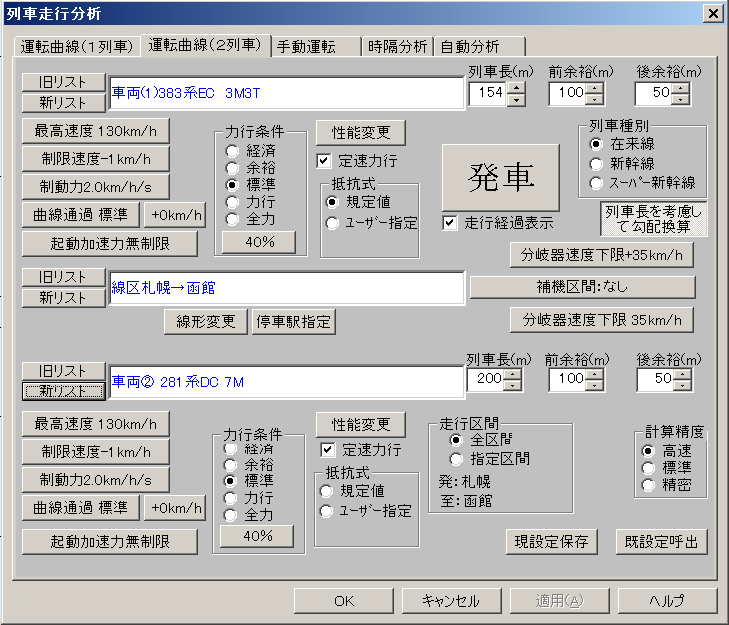Open the 手動運転 tab

tap(316, 47)
